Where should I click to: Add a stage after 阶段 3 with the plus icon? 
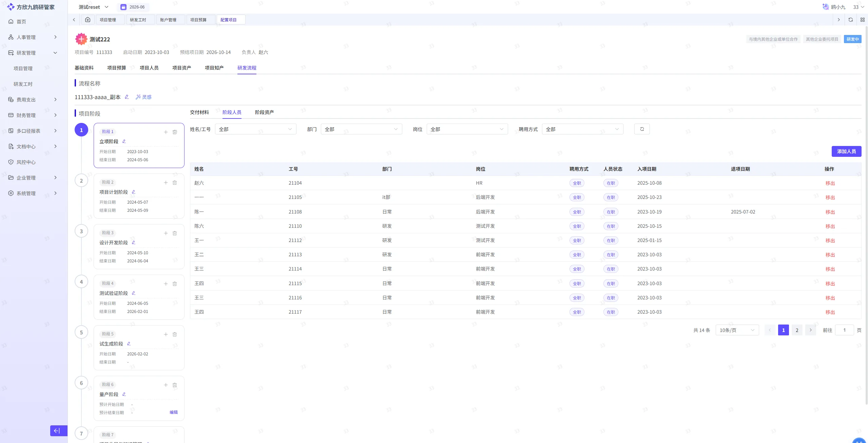[x=166, y=233]
